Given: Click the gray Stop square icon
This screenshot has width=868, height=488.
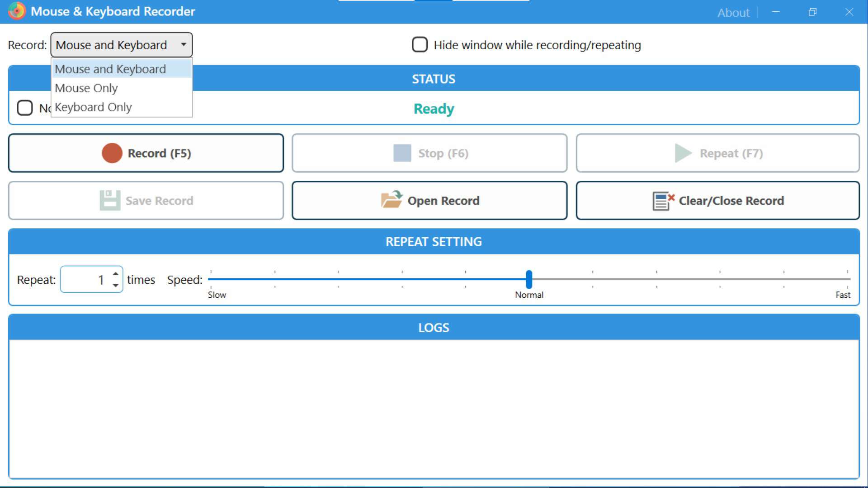Looking at the screenshot, I should click(402, 153).
